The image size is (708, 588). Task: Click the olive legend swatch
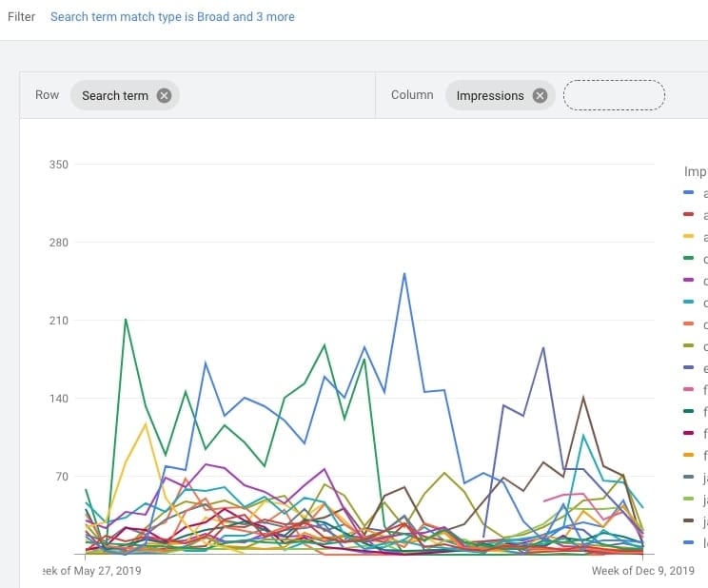(689, 345)
